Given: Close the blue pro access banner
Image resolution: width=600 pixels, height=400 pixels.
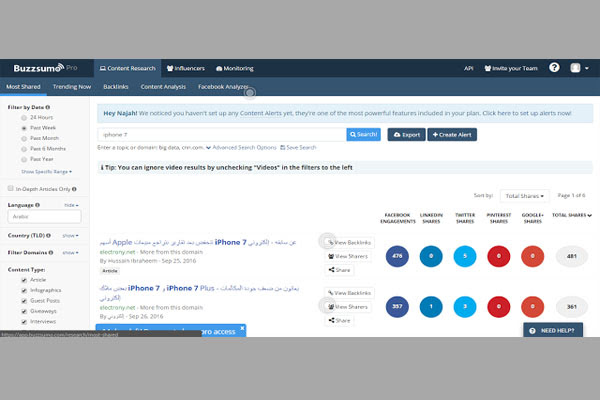Looking at the screenshot, I should pos(242,328).
